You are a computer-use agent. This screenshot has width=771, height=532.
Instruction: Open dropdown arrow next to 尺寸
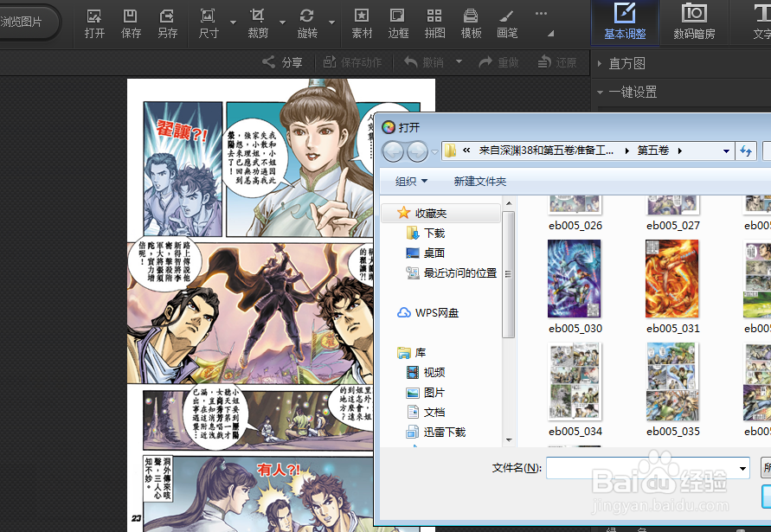point(233,22)
